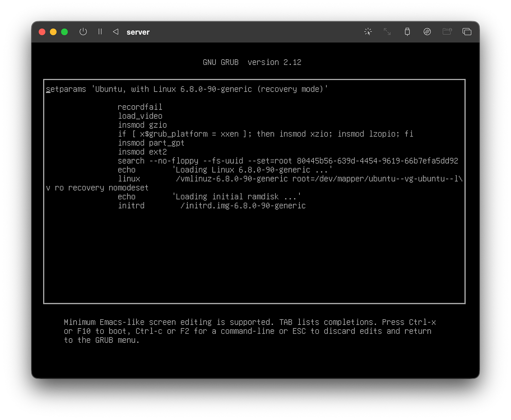This screenshot has height=420, width=511.
Task: Click the echo 'Loading Linux 6.8.0-90-generic ...' line
Action: (225, 170)
